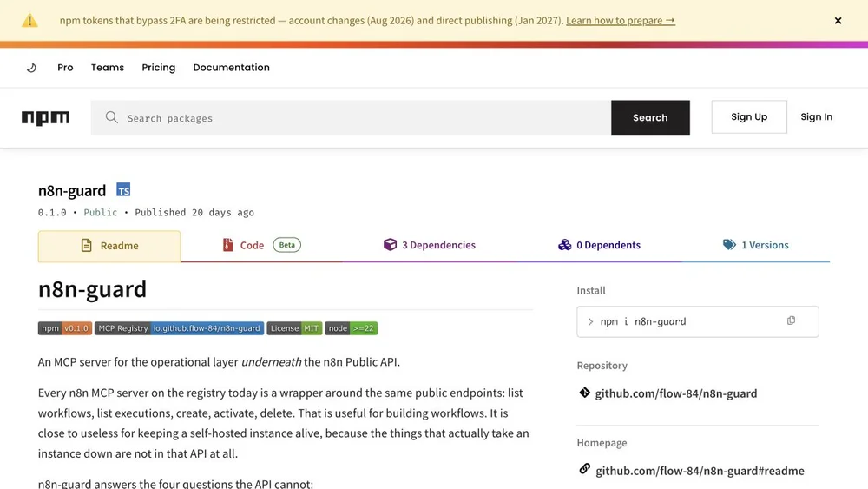
Task: Click the Sign In link
Action: [x=817, y=117]
